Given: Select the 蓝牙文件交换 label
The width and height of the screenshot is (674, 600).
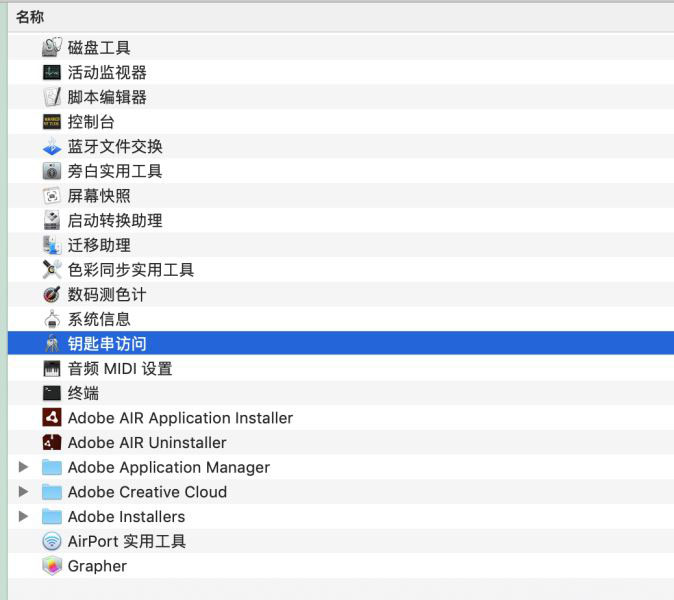Looking at the screenshot, I should coord(115,146).
